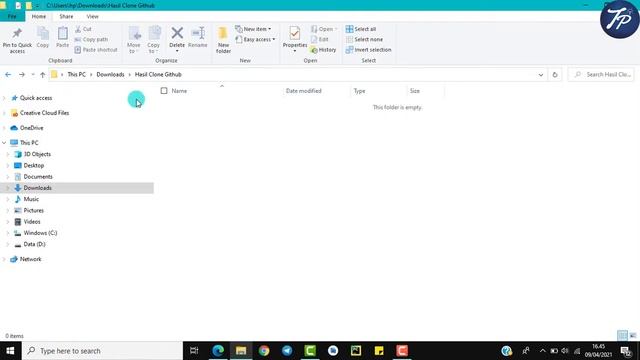The width and height of the screenshot is (640, 360).
Task: Create a New folder
Action: point(223,40)
